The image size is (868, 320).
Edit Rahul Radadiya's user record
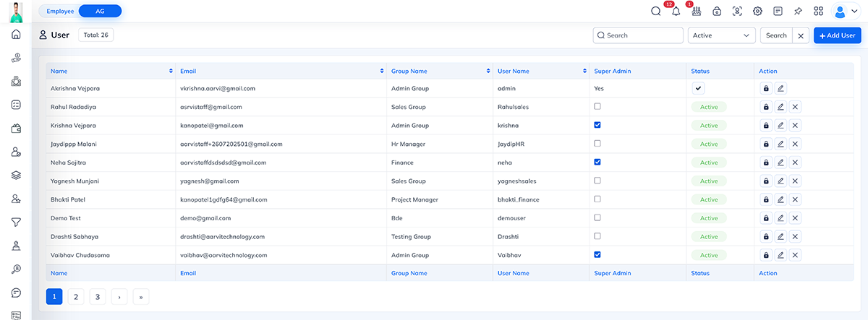tap(780, 107)
